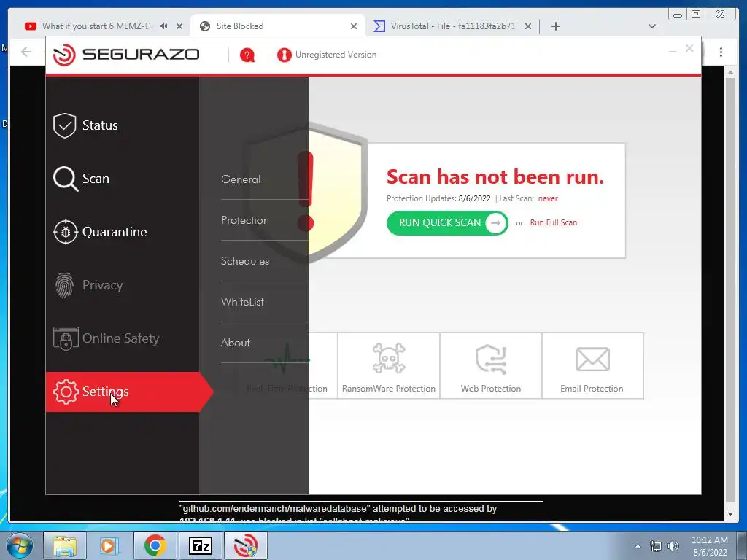747x560 pixels.
Task: Switch to Chrome in the taskbar
Action: [155, 545]
